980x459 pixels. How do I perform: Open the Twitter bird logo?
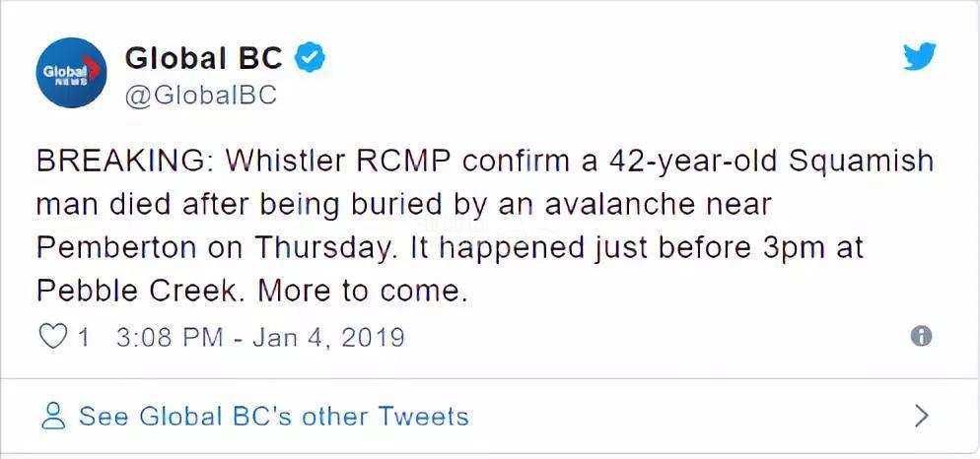click(x=919, y=58)
